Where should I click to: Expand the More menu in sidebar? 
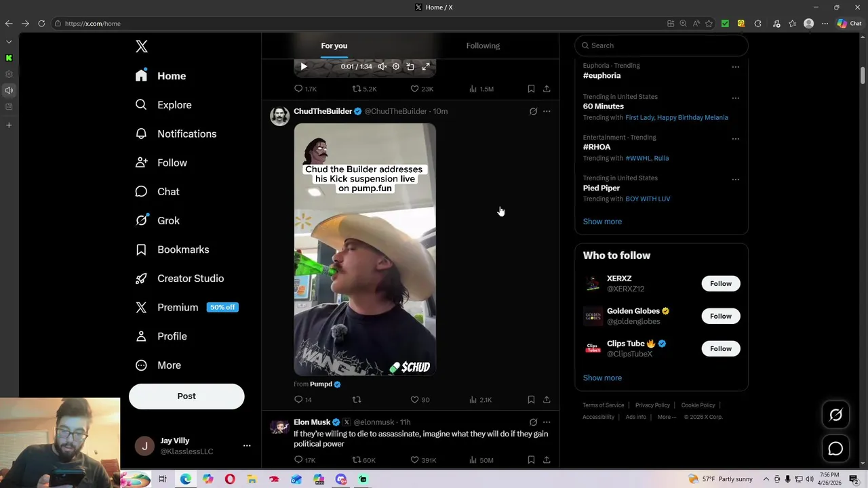(x=158, y=365)
